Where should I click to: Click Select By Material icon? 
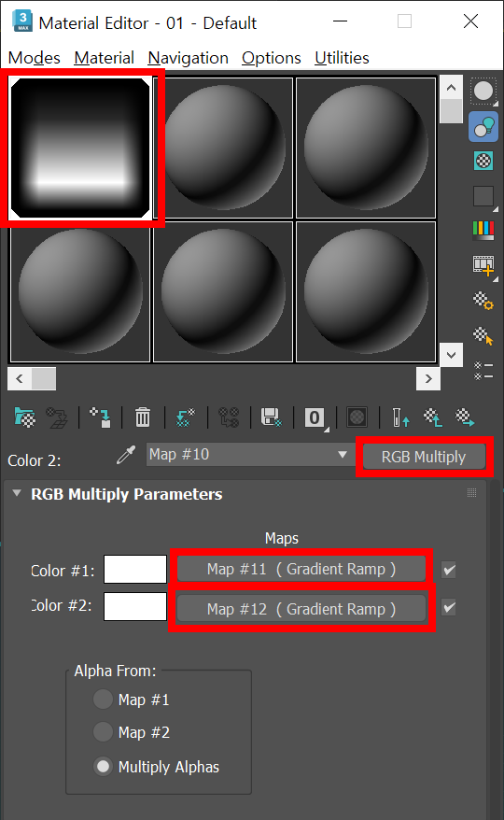(x=483, y=335)
